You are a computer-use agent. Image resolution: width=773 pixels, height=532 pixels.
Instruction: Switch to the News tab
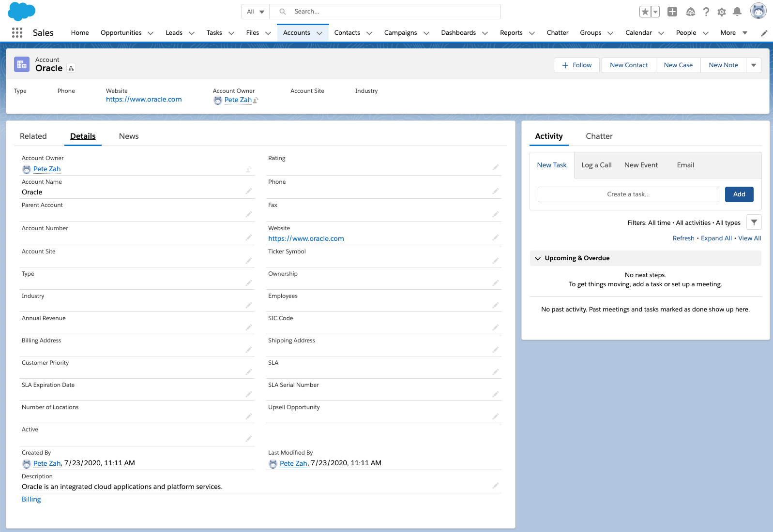tap(129, 136)
